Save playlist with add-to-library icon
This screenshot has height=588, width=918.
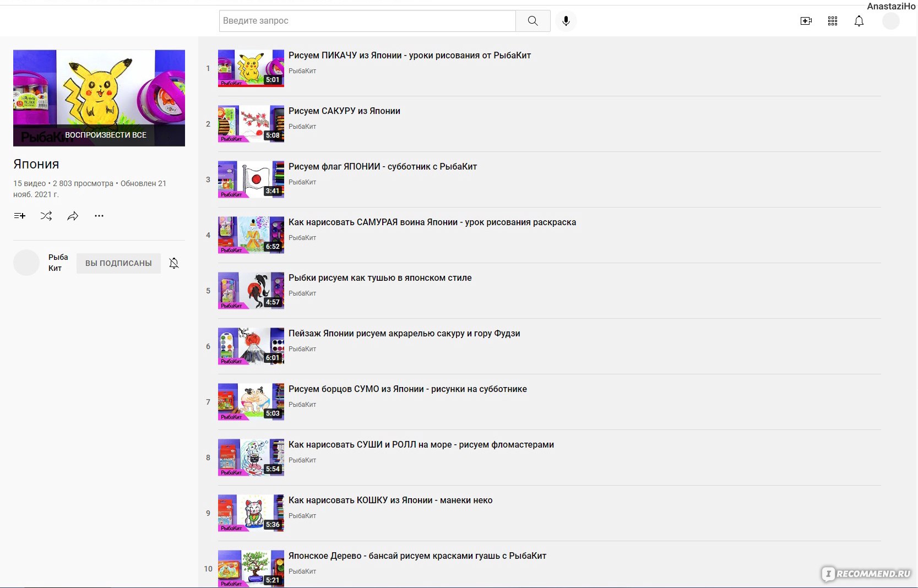pyautogui.click(x=20, y=216)
